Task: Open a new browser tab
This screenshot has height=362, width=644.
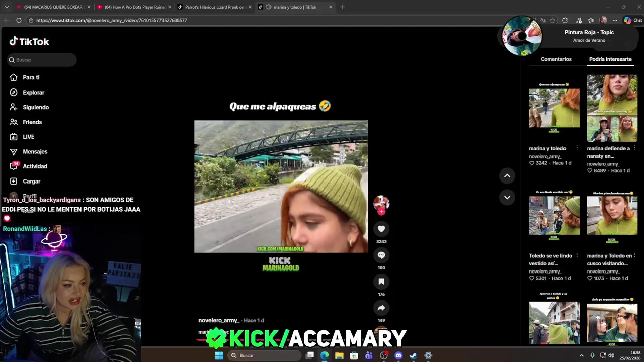Action: [343, 7]
